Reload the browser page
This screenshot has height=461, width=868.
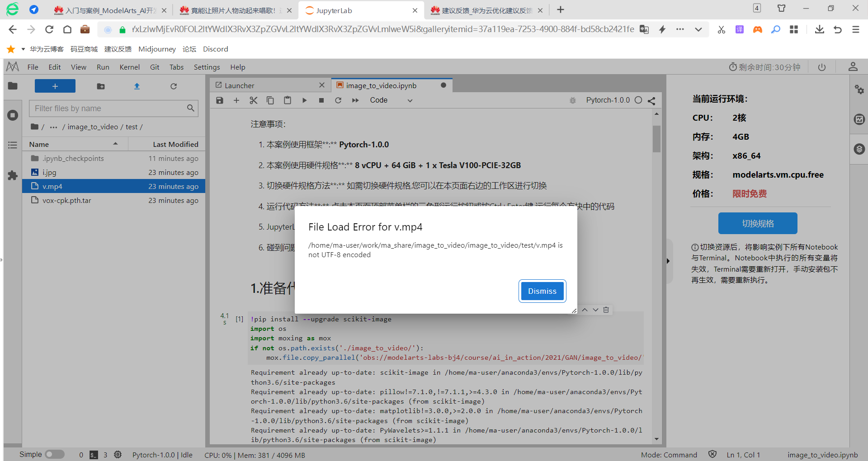(x=49, y=29)
